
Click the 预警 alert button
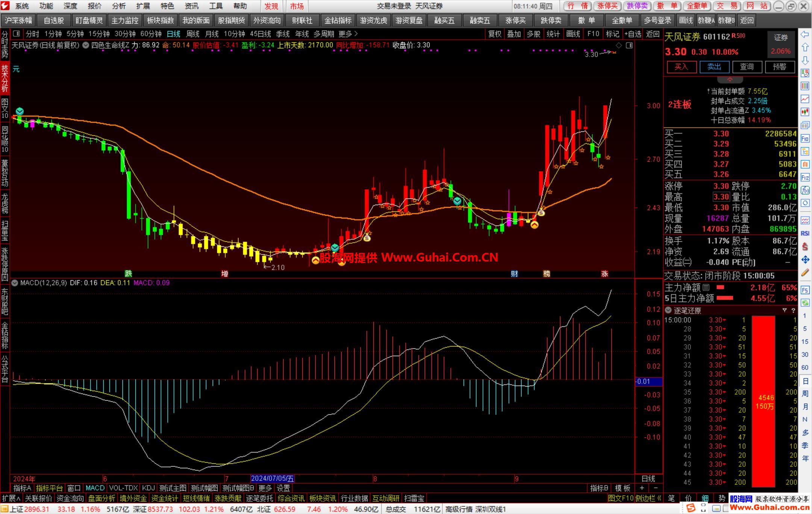coord(779,67)
